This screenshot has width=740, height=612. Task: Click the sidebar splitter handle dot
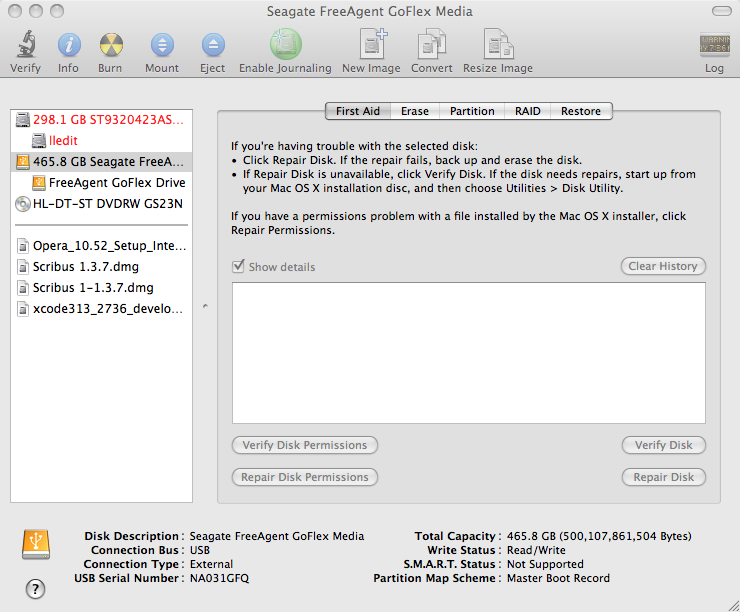pos(205,306)
